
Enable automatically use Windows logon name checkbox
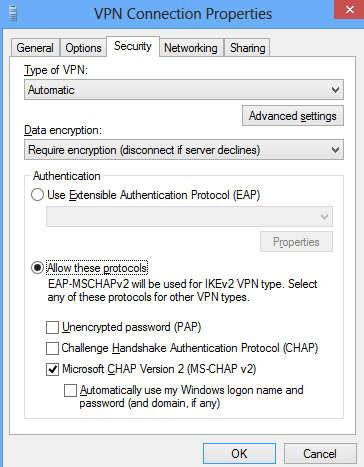(x=70, y=390)
